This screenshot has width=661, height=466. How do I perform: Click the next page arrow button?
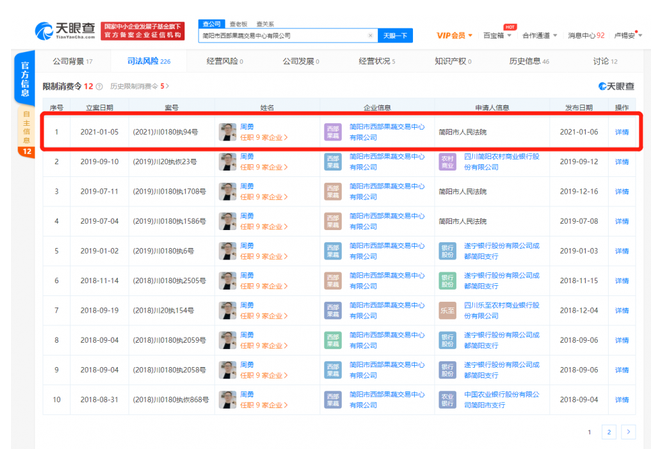point(628,432)
